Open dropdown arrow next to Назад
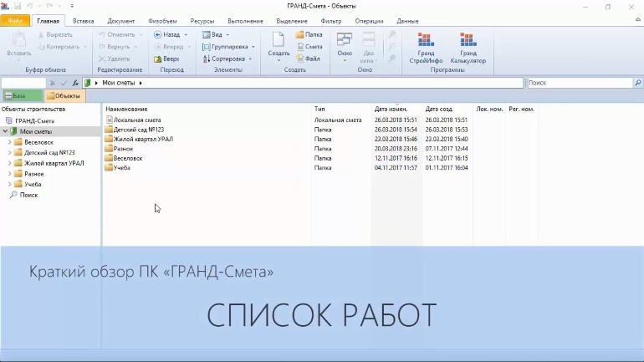 tap(186, 35)
